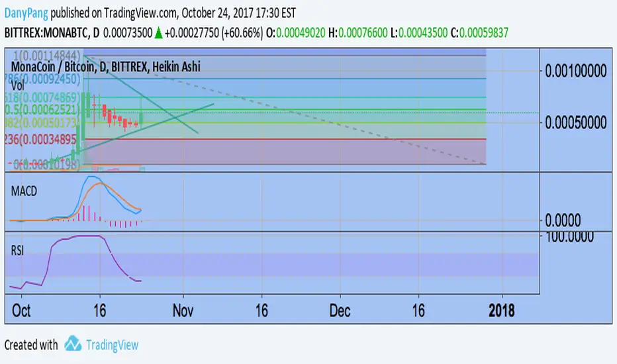
Task: Click the last green Heikin Ashi candle
Action: [142, 117]
